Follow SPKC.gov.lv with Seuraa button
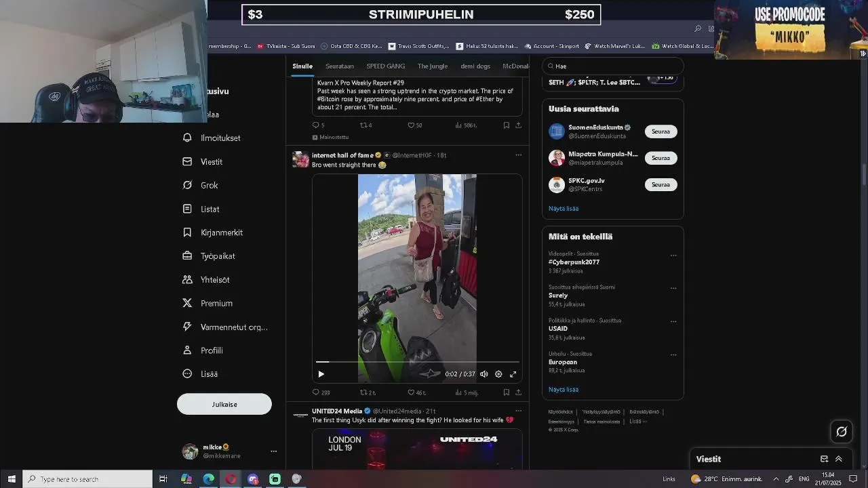The width and height of the screenshot is (868, 488). pos(660,184)
